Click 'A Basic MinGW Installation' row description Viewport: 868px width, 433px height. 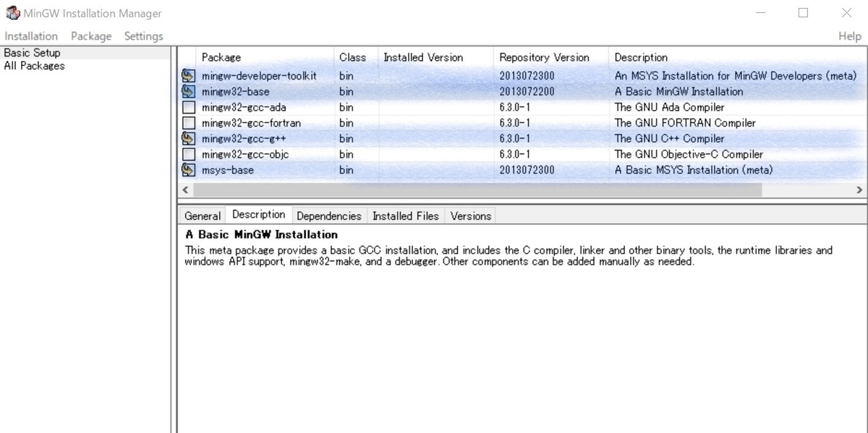[678, 92]
